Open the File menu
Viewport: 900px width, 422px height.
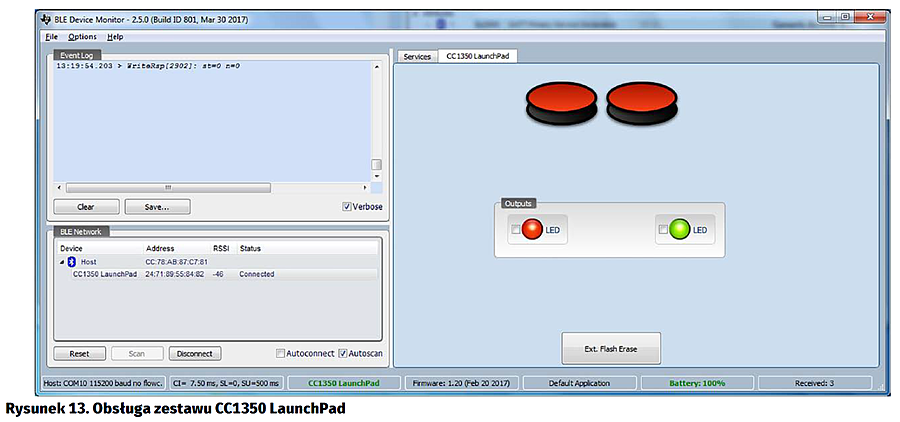pos(52,36)
